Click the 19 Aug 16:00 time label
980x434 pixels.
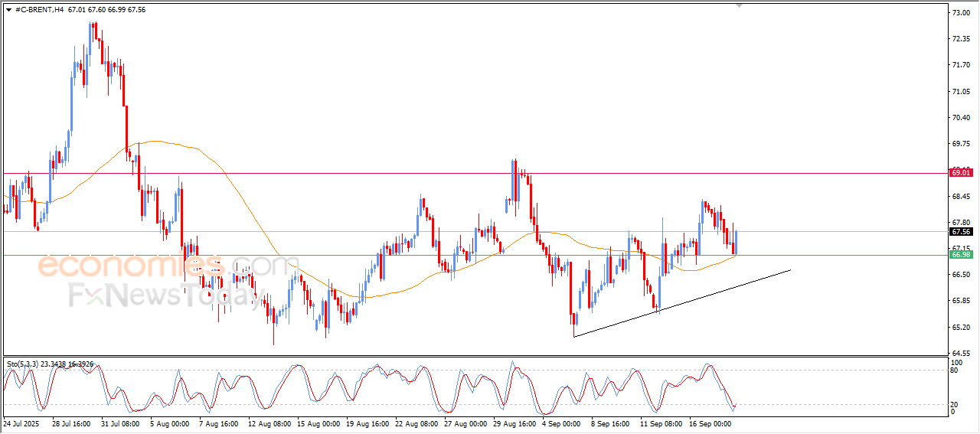[x=367, y=423]
